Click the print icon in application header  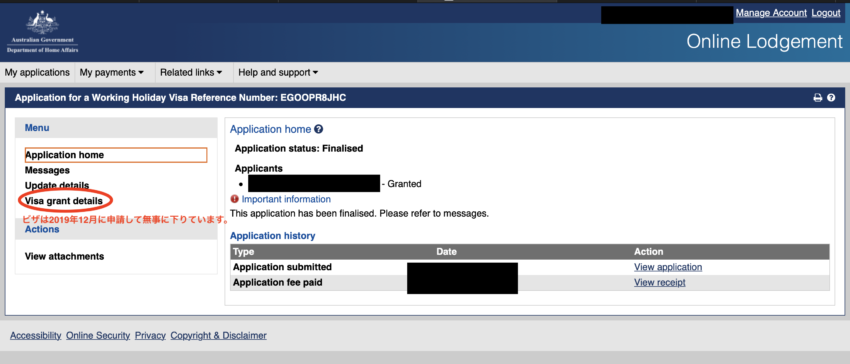coord(817,98)
